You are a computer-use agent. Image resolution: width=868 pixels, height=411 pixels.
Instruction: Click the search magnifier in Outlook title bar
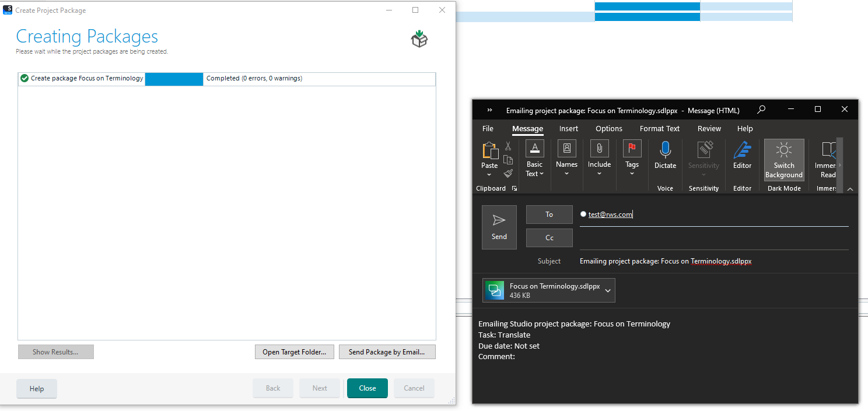761,110
